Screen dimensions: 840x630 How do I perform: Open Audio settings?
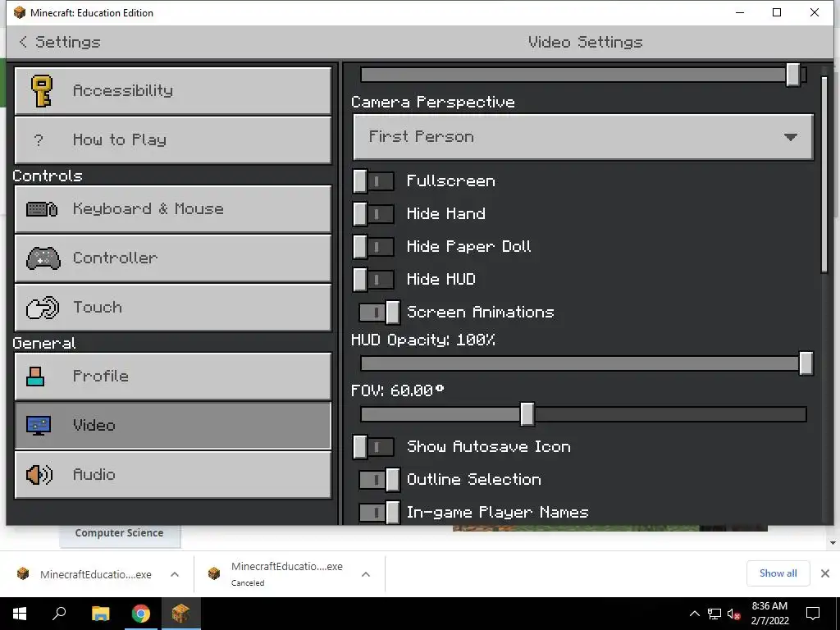pyautogui.click(x=173, y=475)
